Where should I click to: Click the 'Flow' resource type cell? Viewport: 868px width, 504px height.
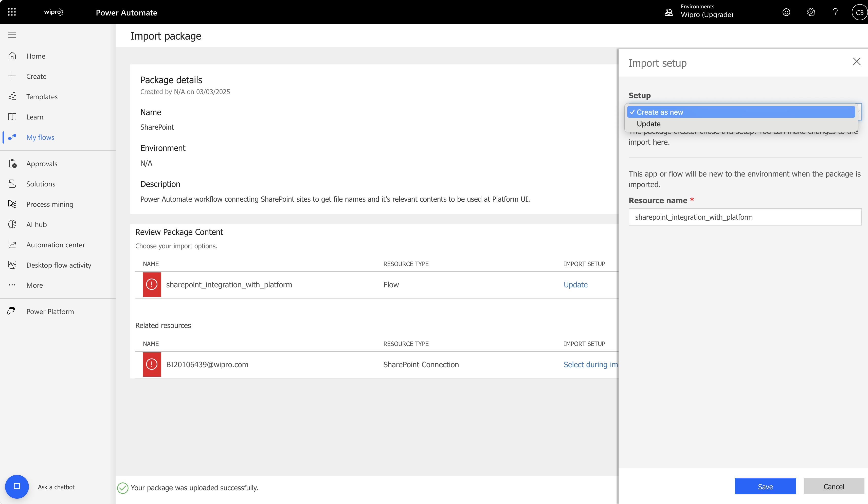pos(391,284)
